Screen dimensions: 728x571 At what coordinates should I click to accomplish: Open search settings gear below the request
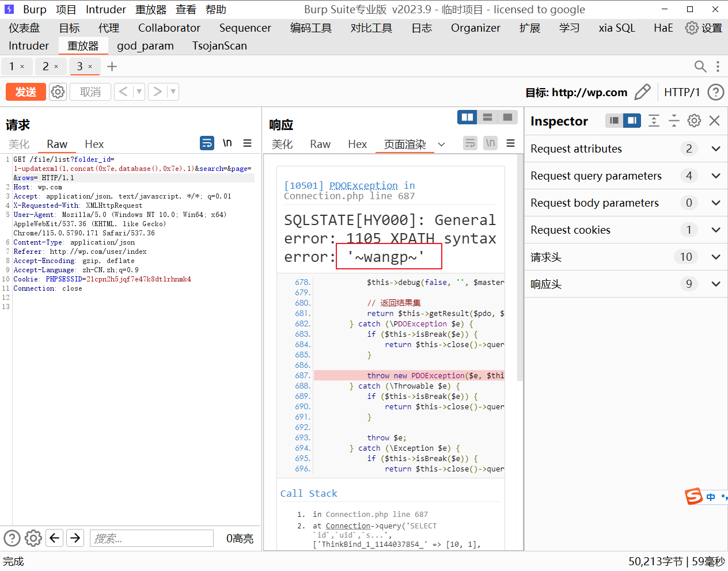coord(33,538)
